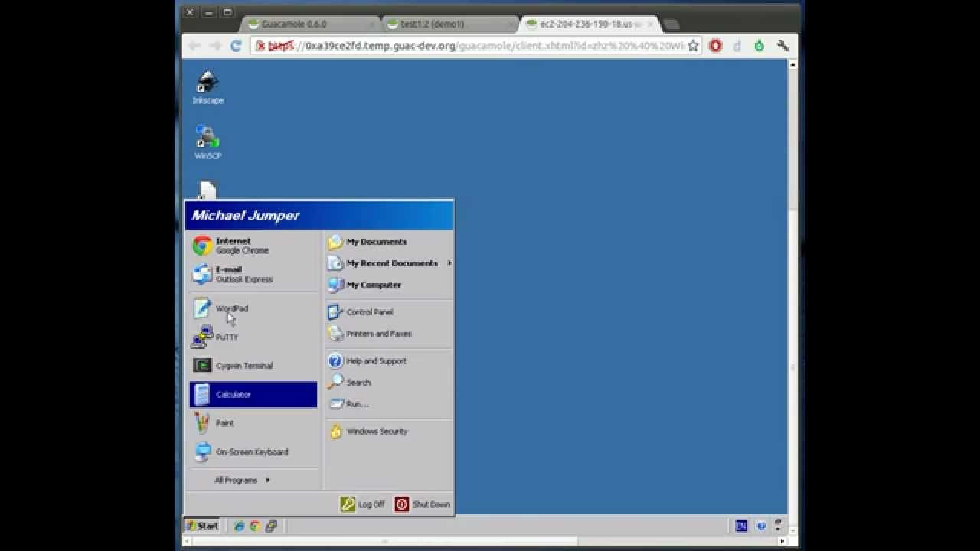Reload the current page
Viewport: 980px width, 551px height.
(x=237, y=46)
